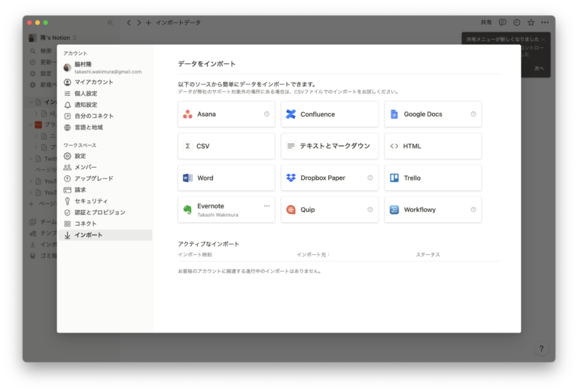Open Evernote's three-dot more menu
This screenshot has height=392, width=578.
click(266, 205)
